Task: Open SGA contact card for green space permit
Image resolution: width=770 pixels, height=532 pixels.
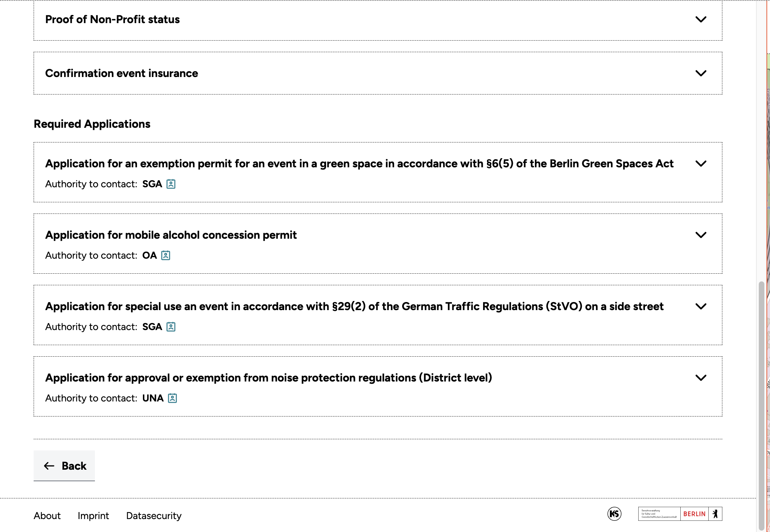Action: 171,184
